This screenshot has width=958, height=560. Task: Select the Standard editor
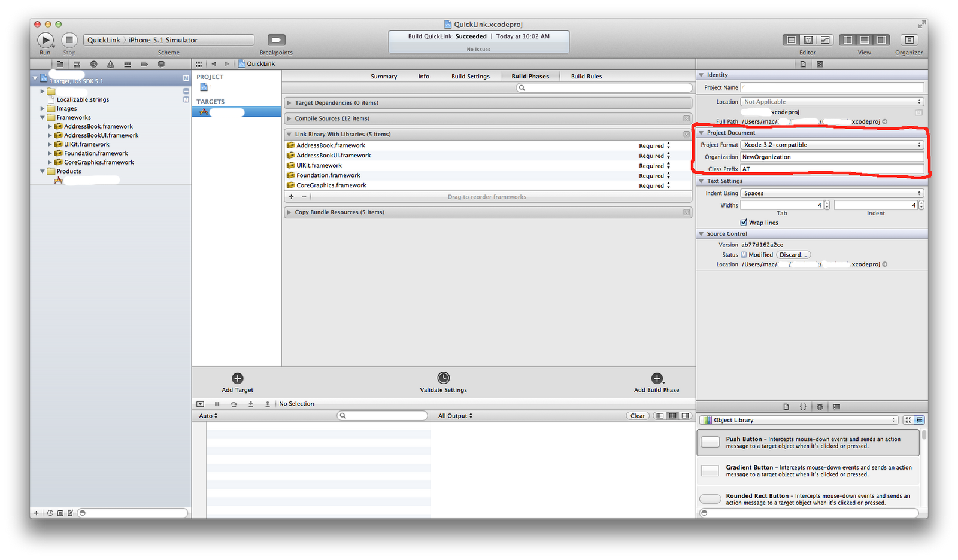pos(791,40)
